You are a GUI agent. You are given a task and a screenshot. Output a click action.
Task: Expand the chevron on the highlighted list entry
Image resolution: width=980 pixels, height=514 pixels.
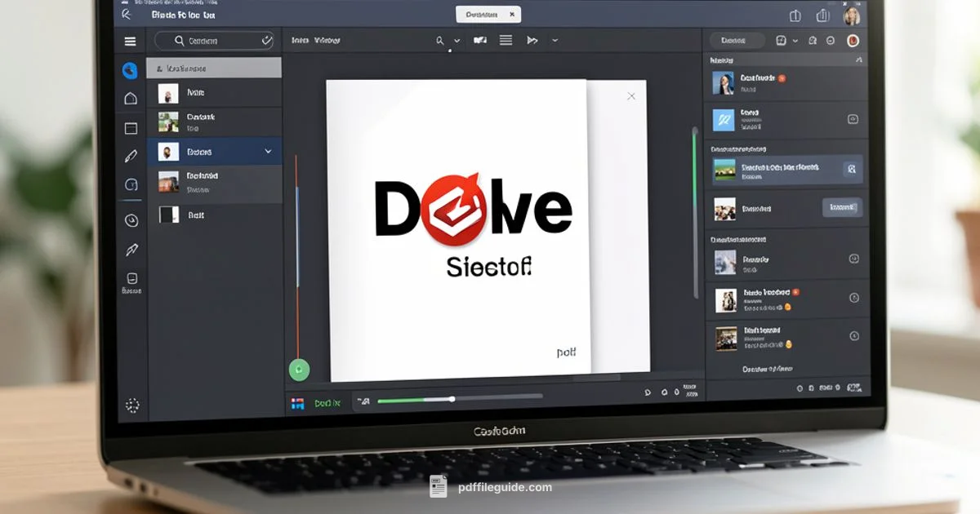click(x=269, y=151)
